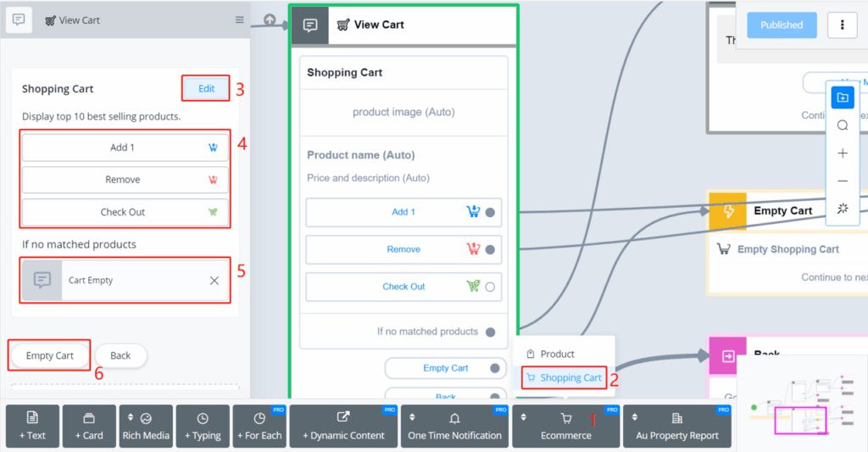Click the Add 1 connector dot on node

coord(490,212)
